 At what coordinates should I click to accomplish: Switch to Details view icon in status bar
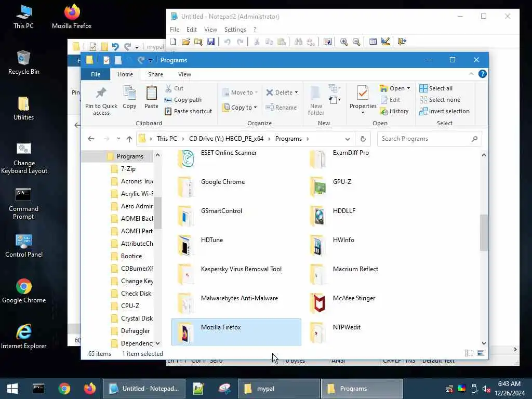[469, 353]
